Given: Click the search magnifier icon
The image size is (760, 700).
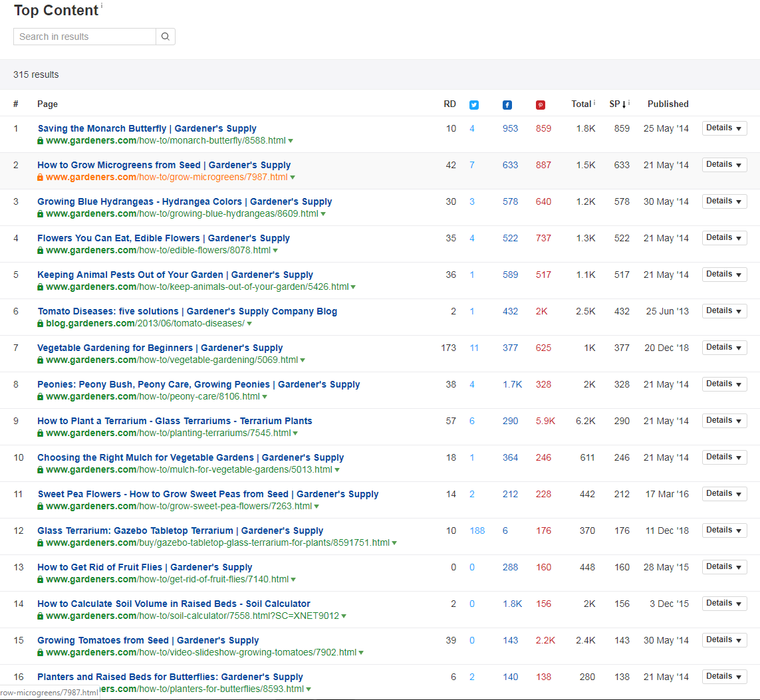Looking at the screenshot, I should click(166, 37).
